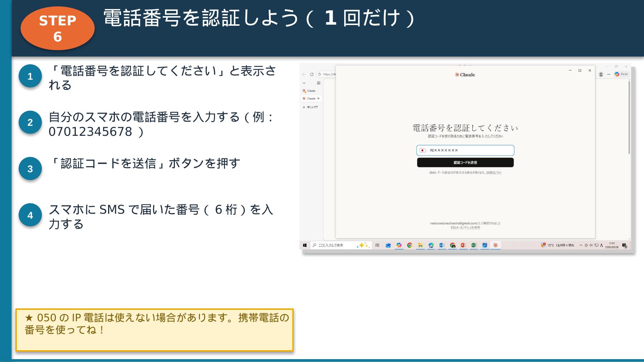The image size is (644, 362).
Task: Click the lock icon in the address bar
Action: (x=319, y=74)
